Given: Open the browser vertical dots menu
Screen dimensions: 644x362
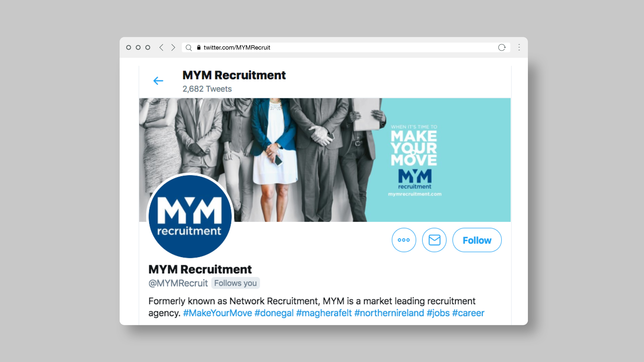Looking at the screenshot, I should click(x=519, y=47).
